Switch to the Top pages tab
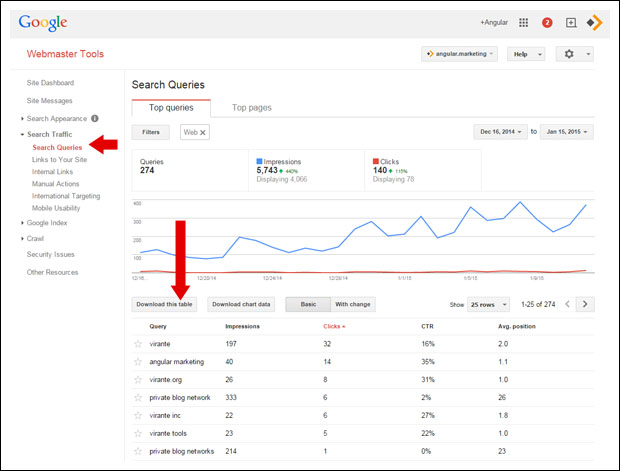This screenshot has height=471, width=620. (251, 108)
